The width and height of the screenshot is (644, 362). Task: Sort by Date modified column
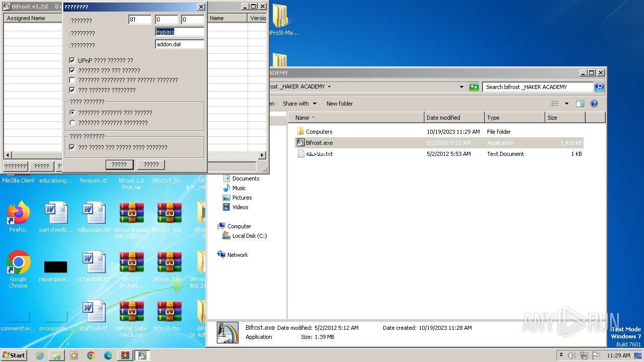click(455, 118)
